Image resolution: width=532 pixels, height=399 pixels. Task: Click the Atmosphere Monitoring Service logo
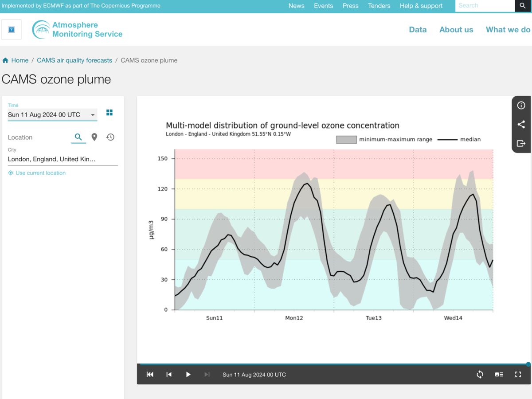(x=77, y=30)
